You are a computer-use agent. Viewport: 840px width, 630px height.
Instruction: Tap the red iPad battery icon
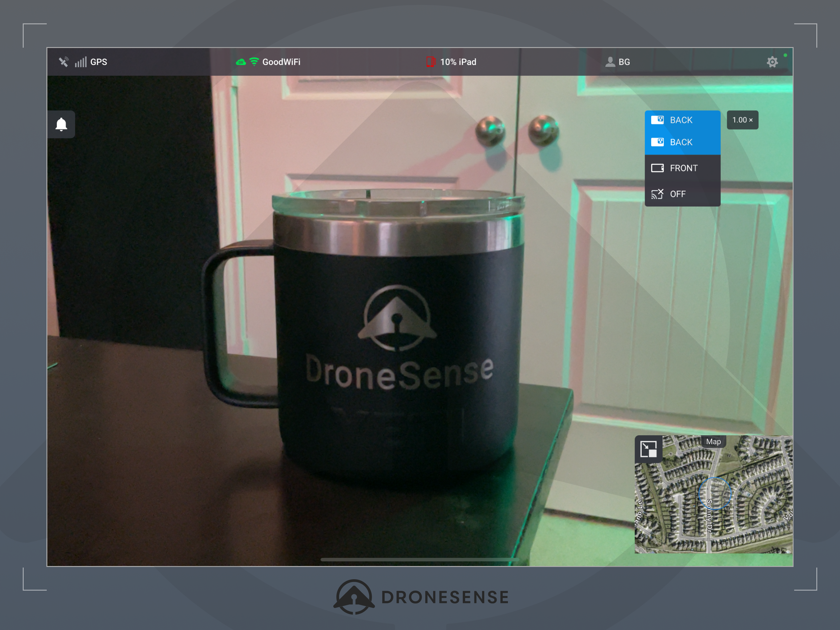coord(431,62)
